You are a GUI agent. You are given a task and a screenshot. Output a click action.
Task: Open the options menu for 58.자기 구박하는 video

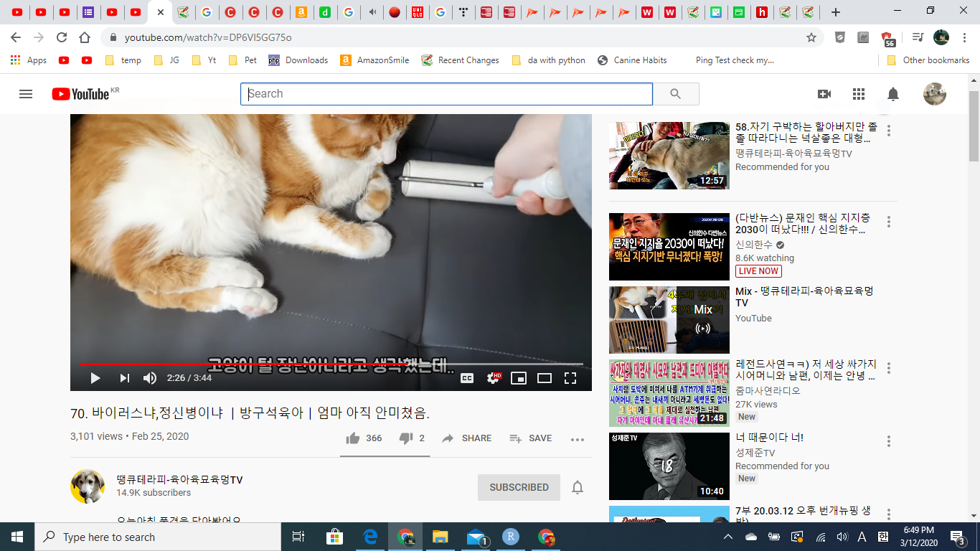point(889,131)
